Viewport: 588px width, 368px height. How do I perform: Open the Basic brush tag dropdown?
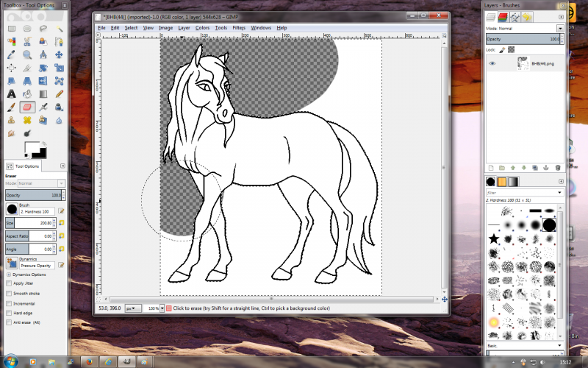[560, 345]
